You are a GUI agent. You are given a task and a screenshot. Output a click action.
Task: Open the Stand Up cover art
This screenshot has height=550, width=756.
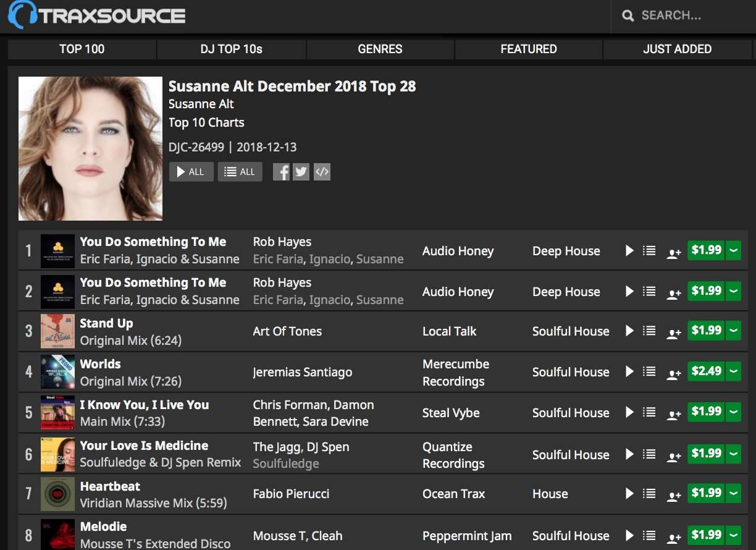pyautogui.click(x=57, y=331)
